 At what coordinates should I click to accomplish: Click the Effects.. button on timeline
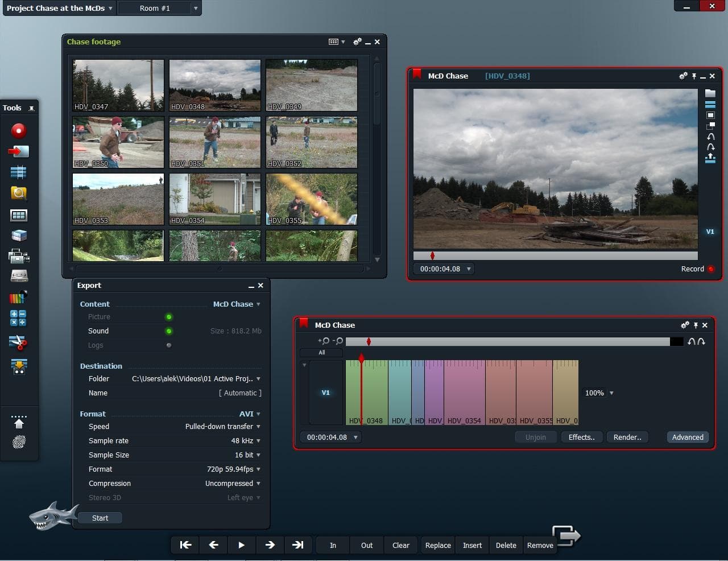click(x=581, y=438)
